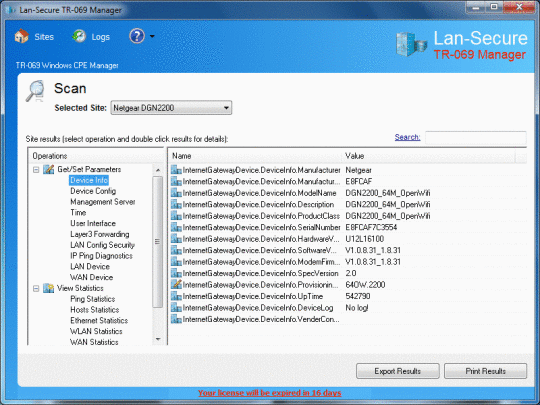Click the Lan-Secure building logo
This screenshot has width=540, height=405.
412,44
